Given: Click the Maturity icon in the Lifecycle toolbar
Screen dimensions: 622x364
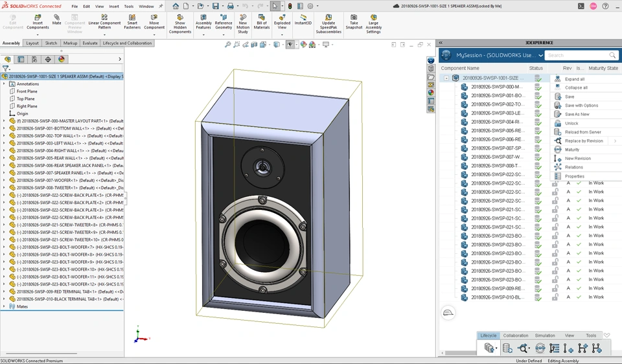Looking at the screenshot, I should click(x=540, y=348).
